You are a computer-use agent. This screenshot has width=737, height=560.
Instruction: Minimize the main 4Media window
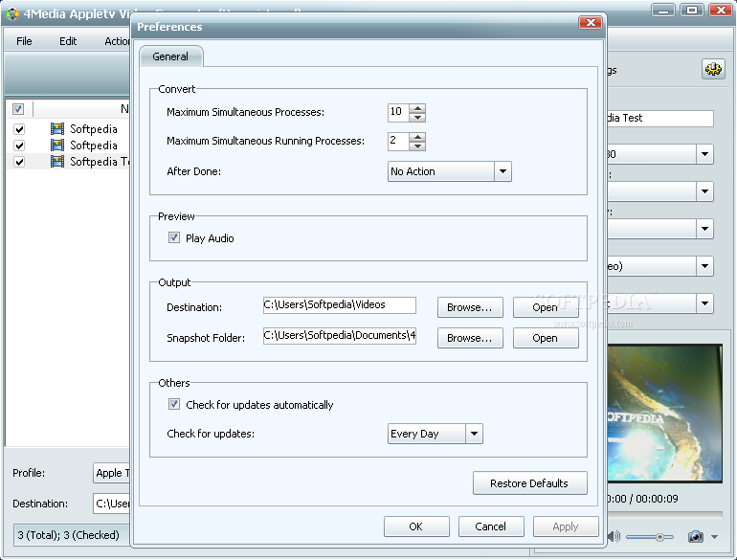click(x=663, y=10)
